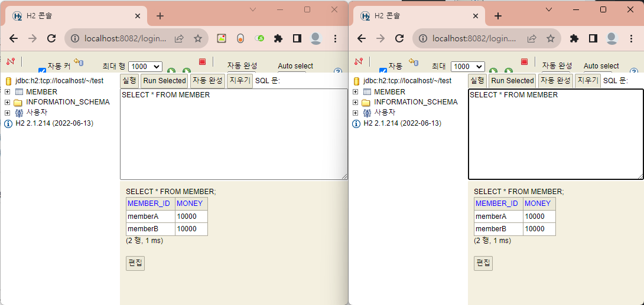Screen dimensions: 644x305
Task: Click 실행 button in left console
Action: (129, 81)
